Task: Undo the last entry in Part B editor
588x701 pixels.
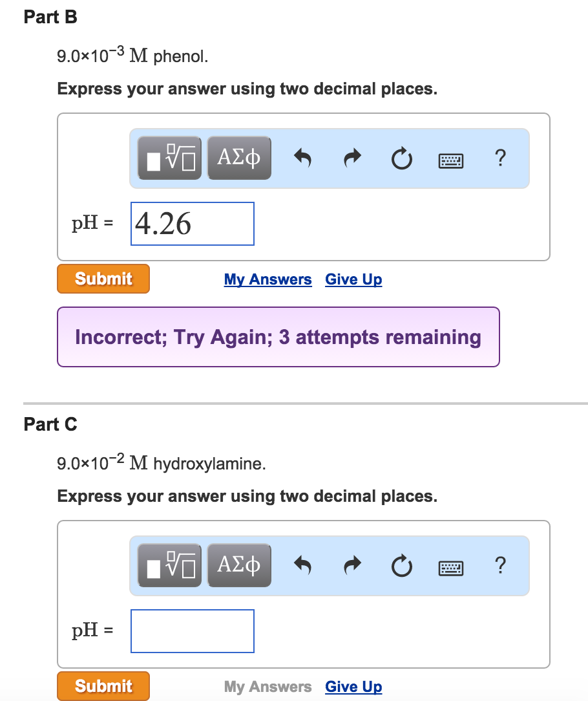Action: tap(302, 157)
